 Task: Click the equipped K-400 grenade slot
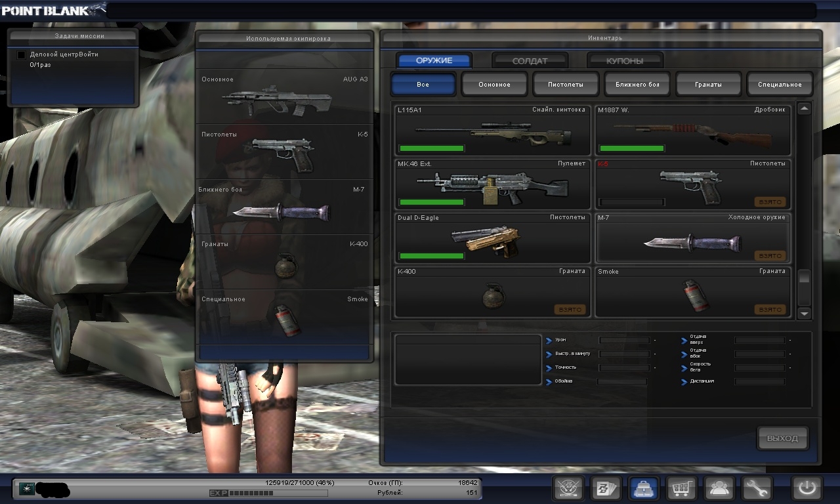pyautogui.click(x=285, y=262)
